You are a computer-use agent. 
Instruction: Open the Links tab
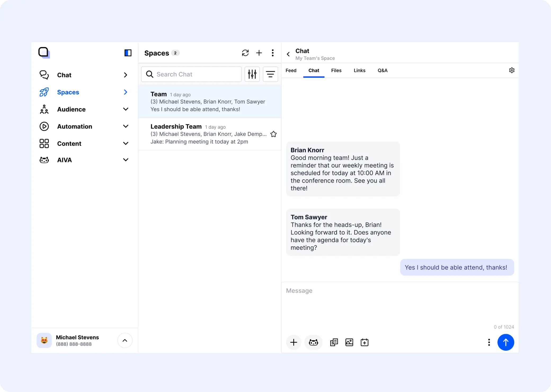click(359, 70)
